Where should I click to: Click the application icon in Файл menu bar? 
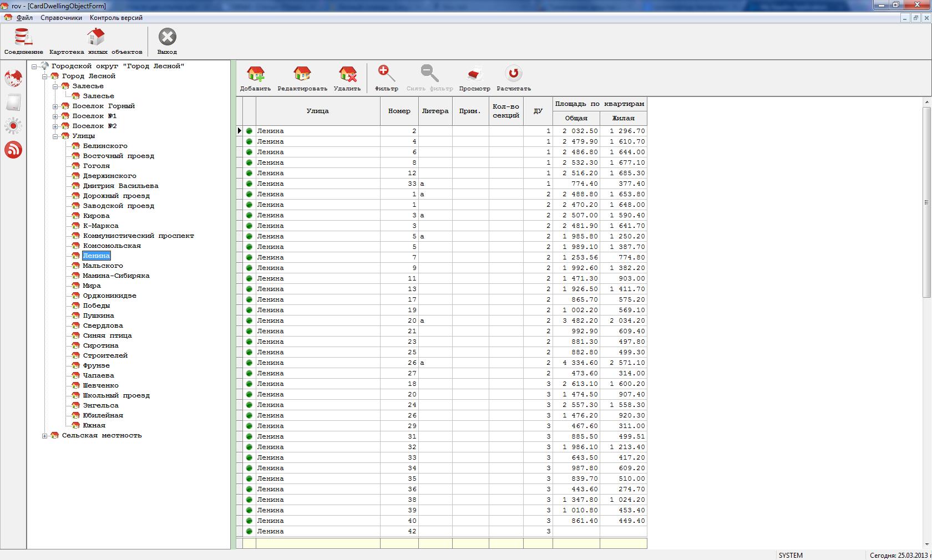[x=8, y=18]
